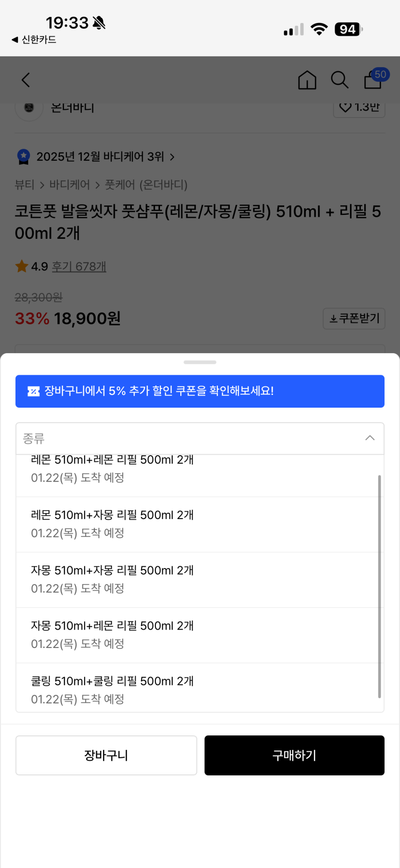Tap the 5% 추가 할인 coupon banner
This screenshot has height=868, width=400.
200,391
